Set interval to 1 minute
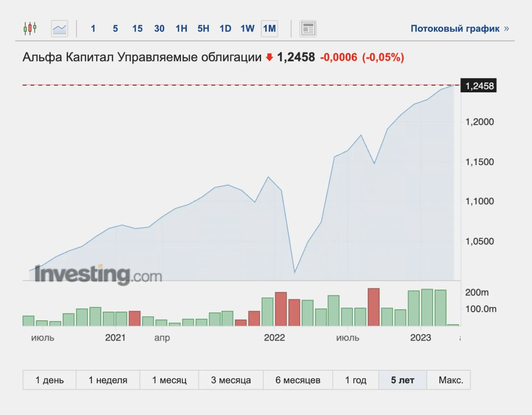 click(x=93, y=28)
